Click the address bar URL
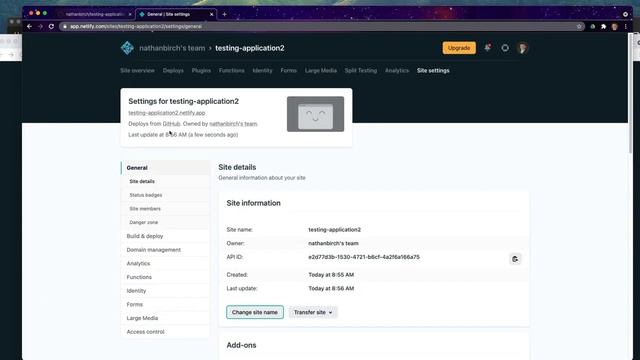Viewport: 640px width, 360px height. click(x=136, y=26)
